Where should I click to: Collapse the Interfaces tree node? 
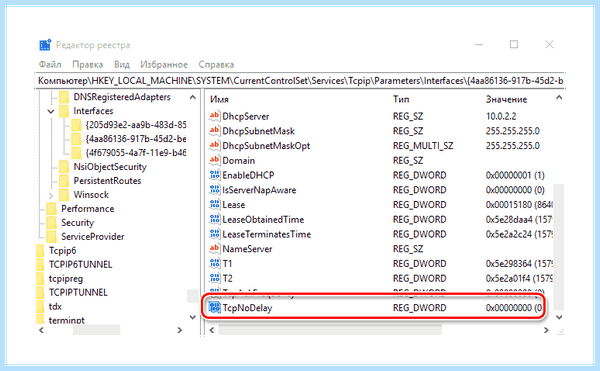pos(51,111)
